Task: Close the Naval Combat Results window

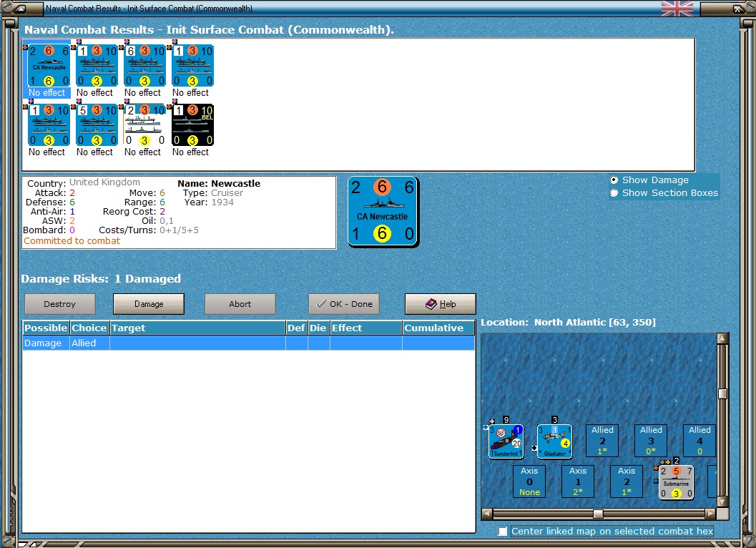Action: click(x=737, y=8)
